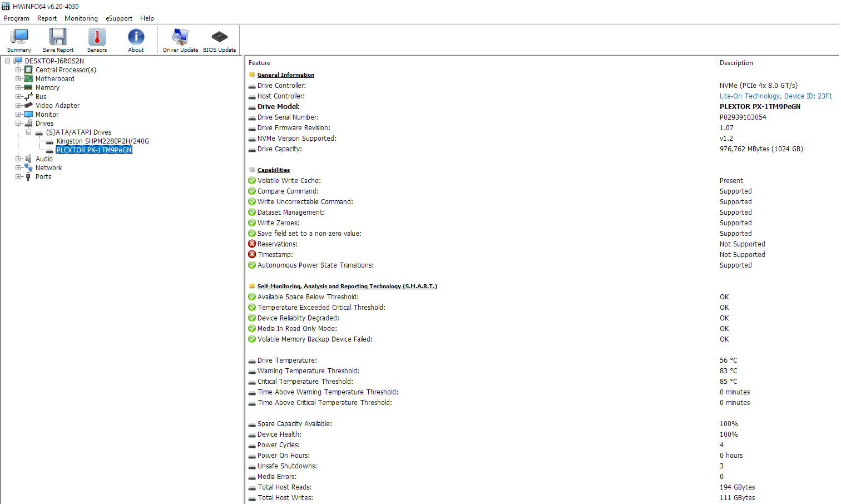Open the Monitoring menu

click(81, 18)
